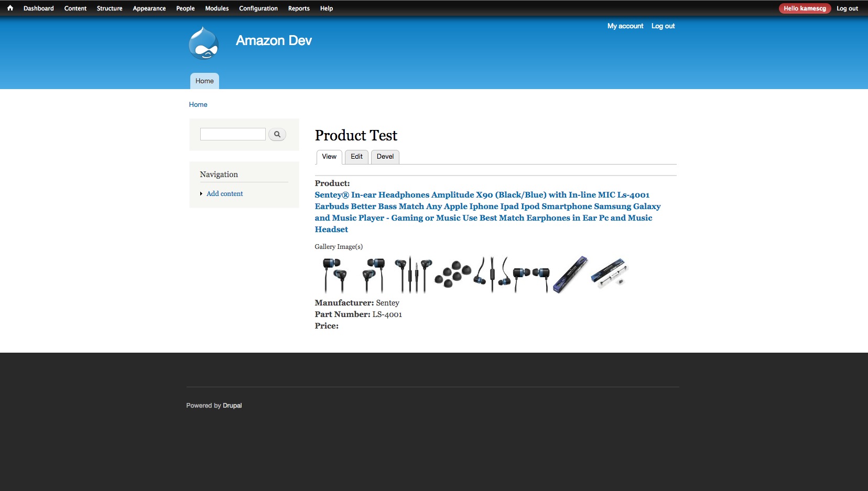Click the 'Powered by' footer text

click(204, 406)
